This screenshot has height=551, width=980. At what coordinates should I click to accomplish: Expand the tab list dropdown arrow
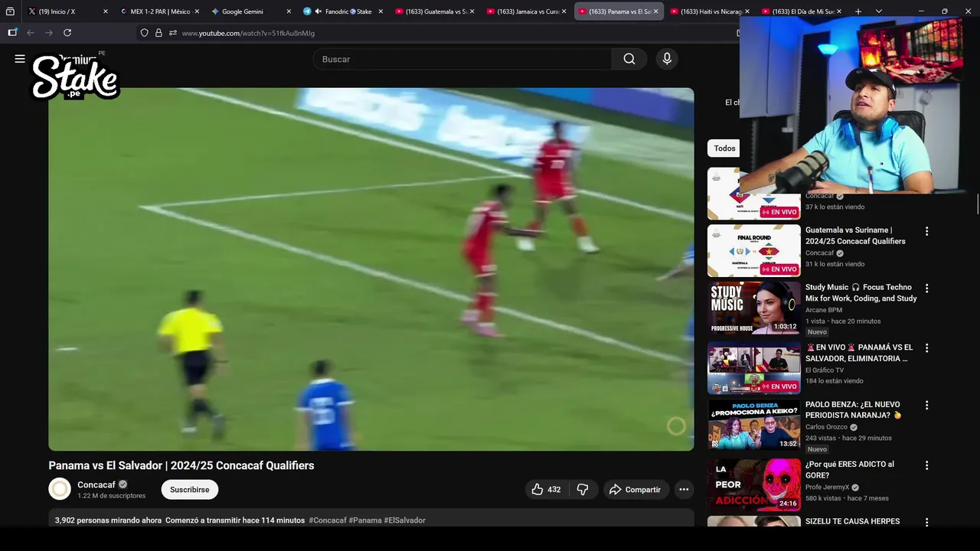[x=879, y=11]
